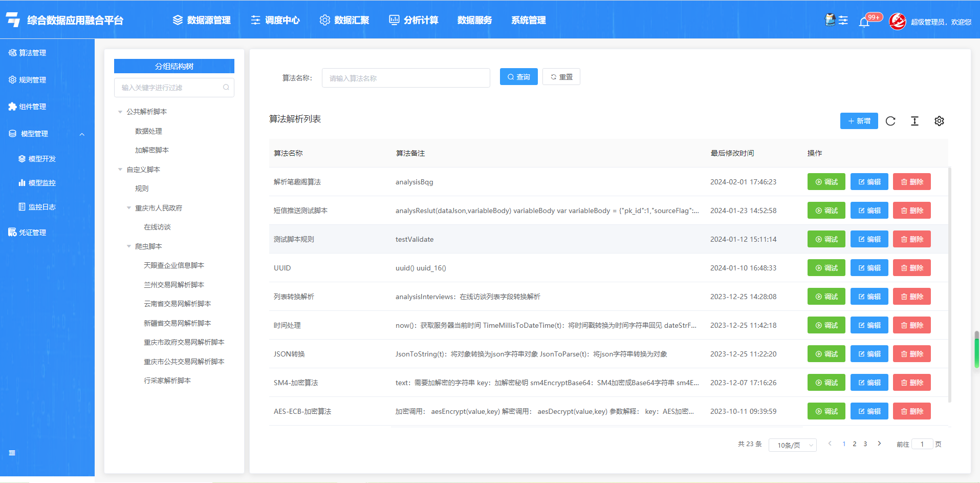Edit the SM4-加密算法 row
980x483 pixels.
point(869,383)
